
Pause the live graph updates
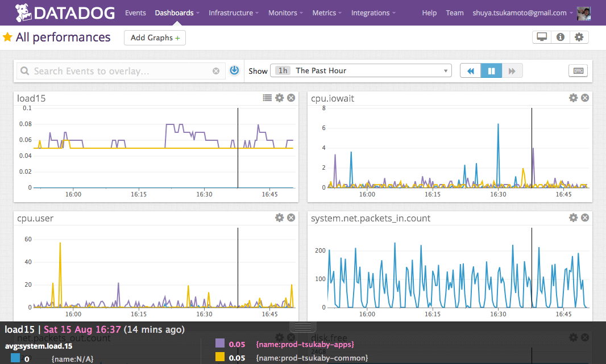[x=491, y=71]
